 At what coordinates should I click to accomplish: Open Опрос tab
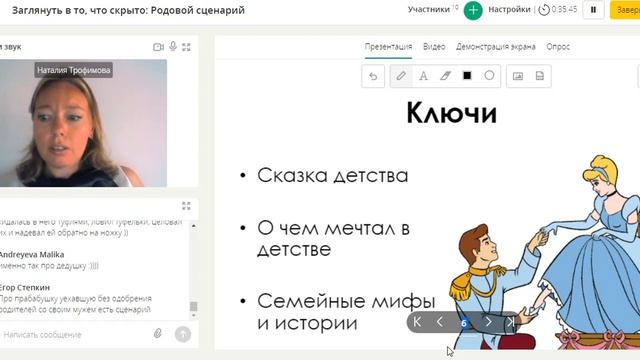558,47
